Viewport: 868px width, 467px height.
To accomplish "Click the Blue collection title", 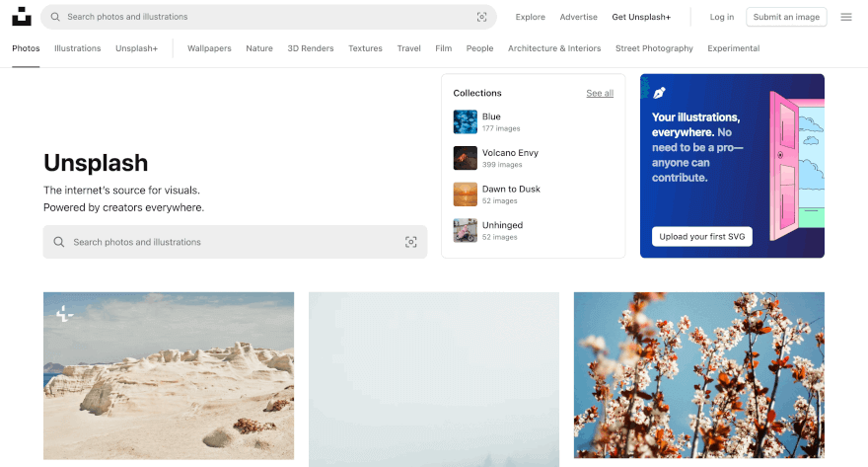I will click(x=491, y=117).
